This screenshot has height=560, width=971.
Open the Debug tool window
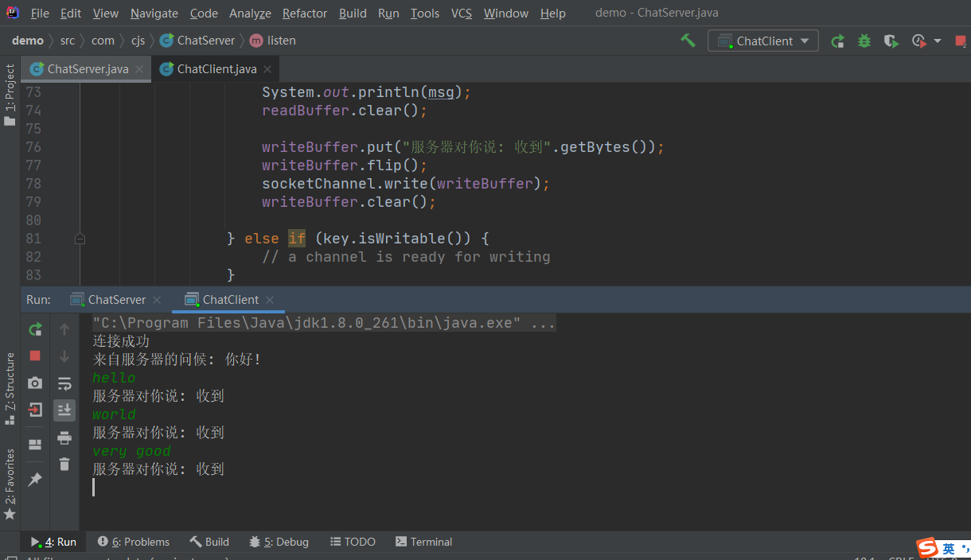pyautogui.click(x=279, y=542)
